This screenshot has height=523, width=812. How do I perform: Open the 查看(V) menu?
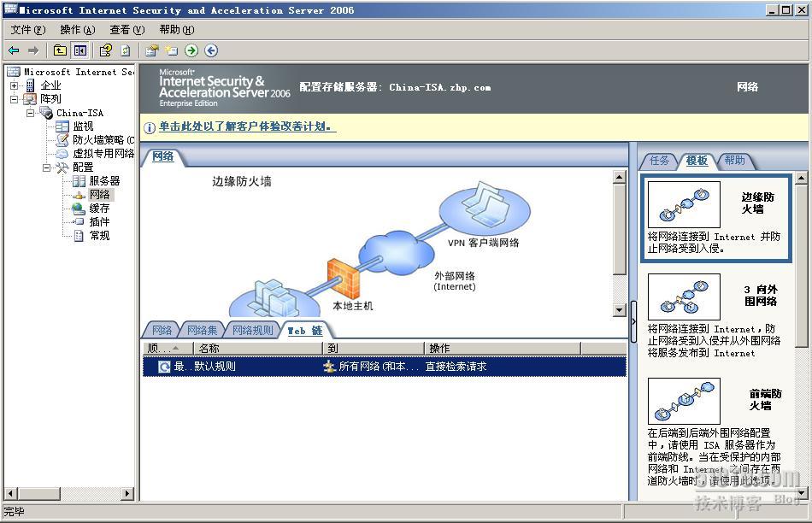[127, 30]
